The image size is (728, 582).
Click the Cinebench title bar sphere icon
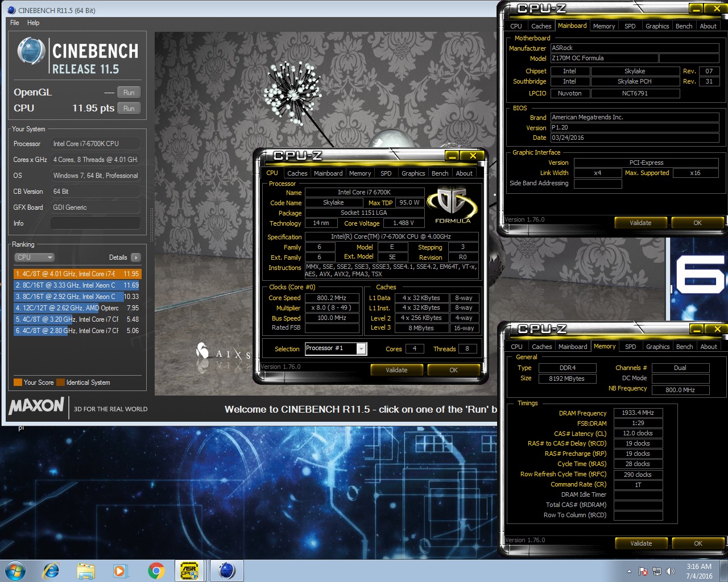click(11, 10)
